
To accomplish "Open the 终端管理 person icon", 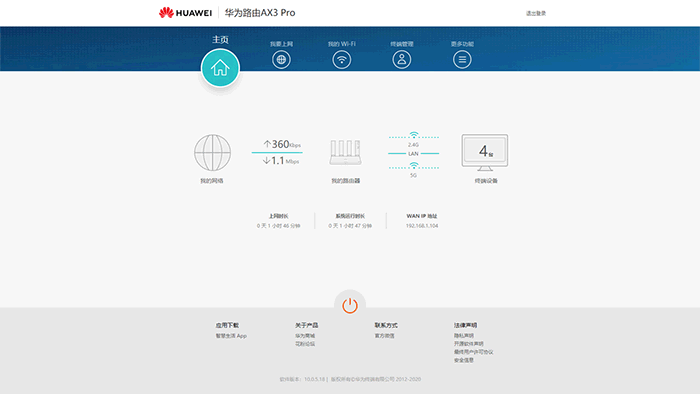I will tap(402, 59).
